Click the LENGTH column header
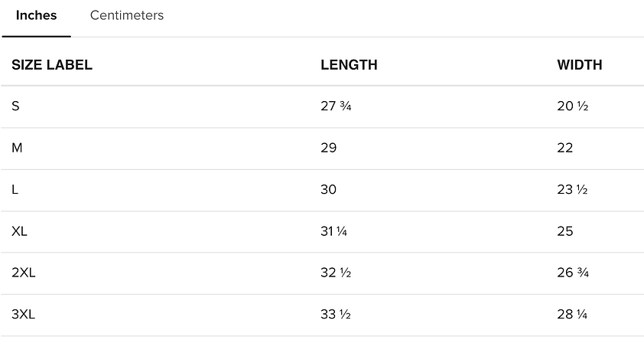 pos(349,64)
